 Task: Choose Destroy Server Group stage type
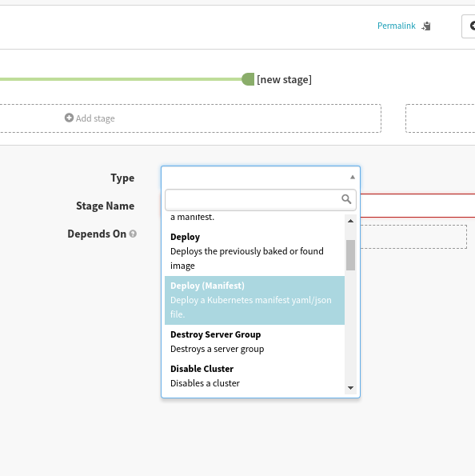pyautogui.click(x=254, y=342)
